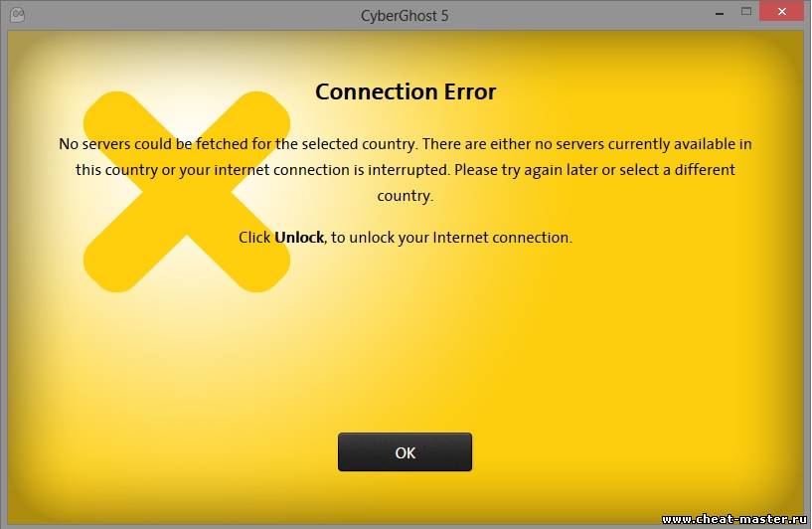Click 'to unlock your Internet connection' text
Viewport: 812px width, 529px height.
(x=451, y=238)
